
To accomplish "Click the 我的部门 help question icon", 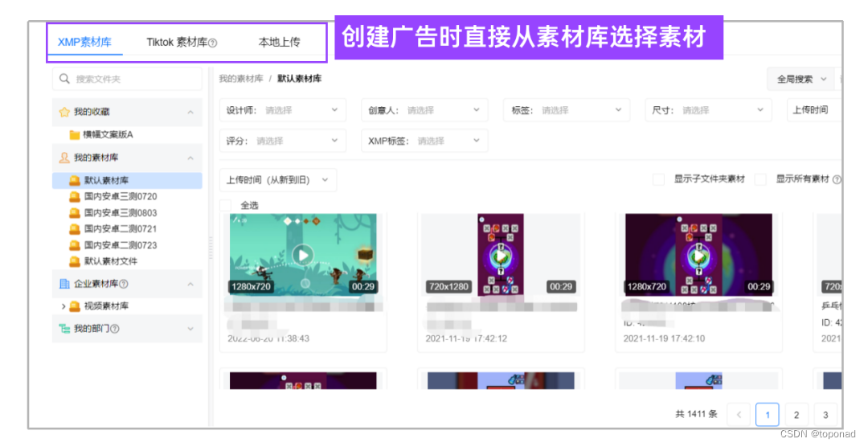I will click(x=115, y=329).
